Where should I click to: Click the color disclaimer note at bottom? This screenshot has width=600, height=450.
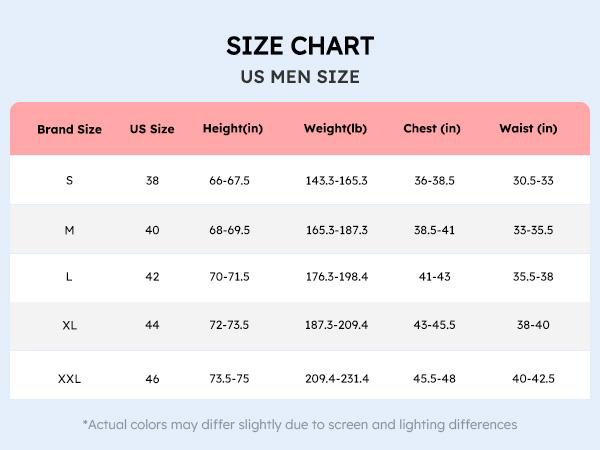pyautogui.click(x=300, y=424)
